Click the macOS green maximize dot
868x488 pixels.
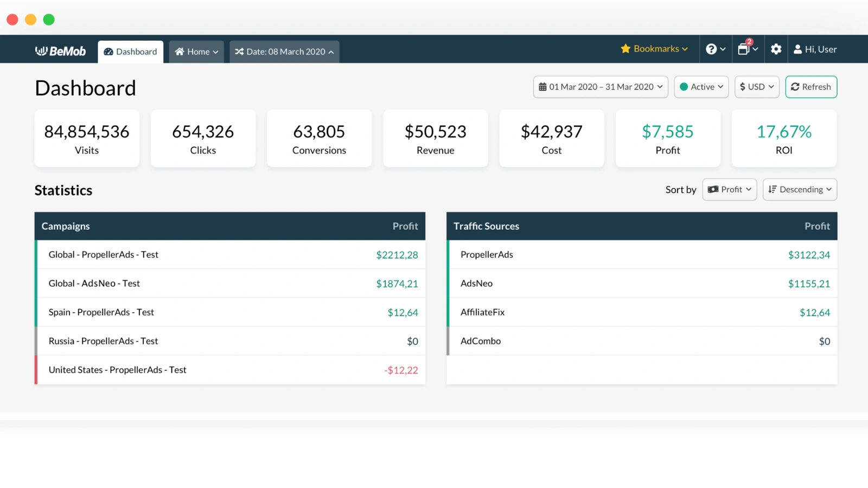[x=49, y=20]
